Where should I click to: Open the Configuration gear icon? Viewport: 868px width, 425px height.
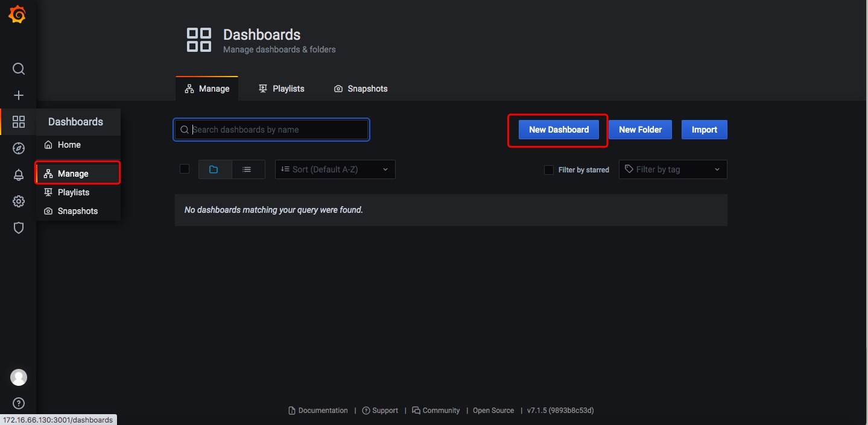click(19, 201)
